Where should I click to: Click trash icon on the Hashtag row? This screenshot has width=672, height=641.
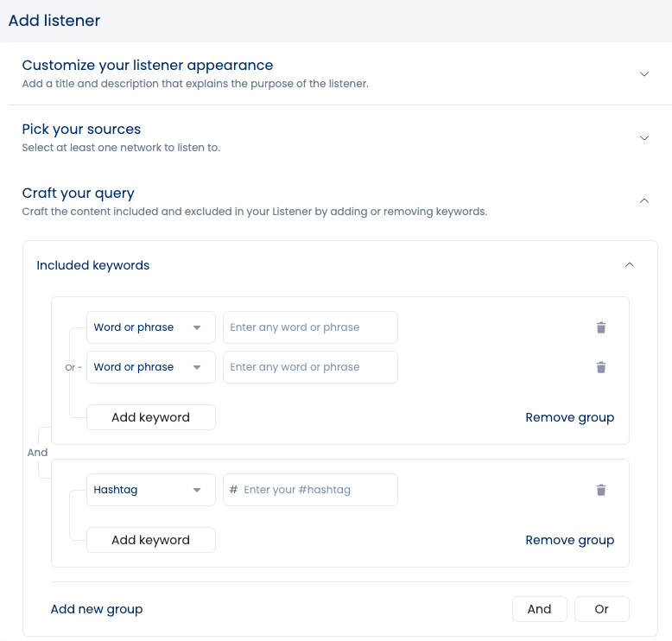[x=601, y=490]
